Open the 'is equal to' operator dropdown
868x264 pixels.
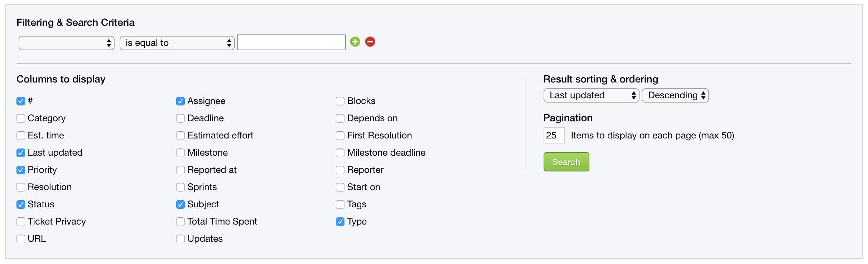(x=177, y=43)
